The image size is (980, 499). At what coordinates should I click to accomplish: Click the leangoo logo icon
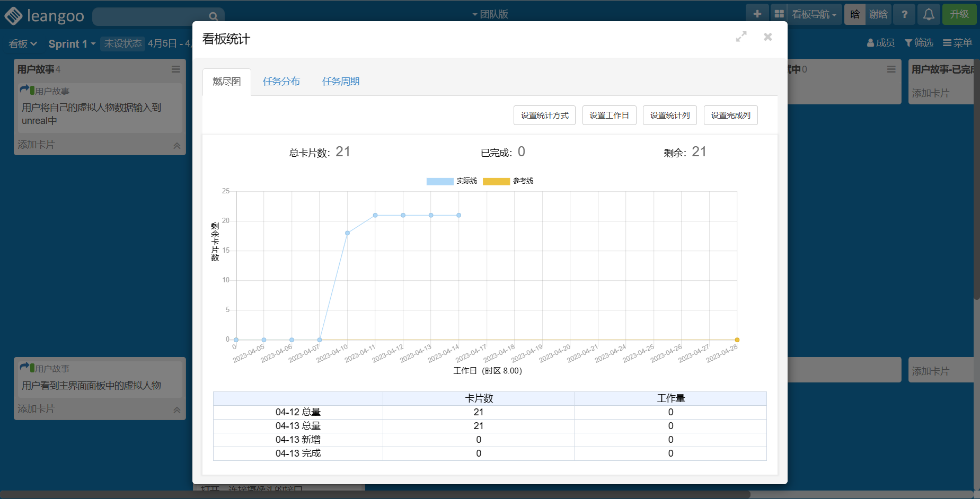[x=13, y=16]
